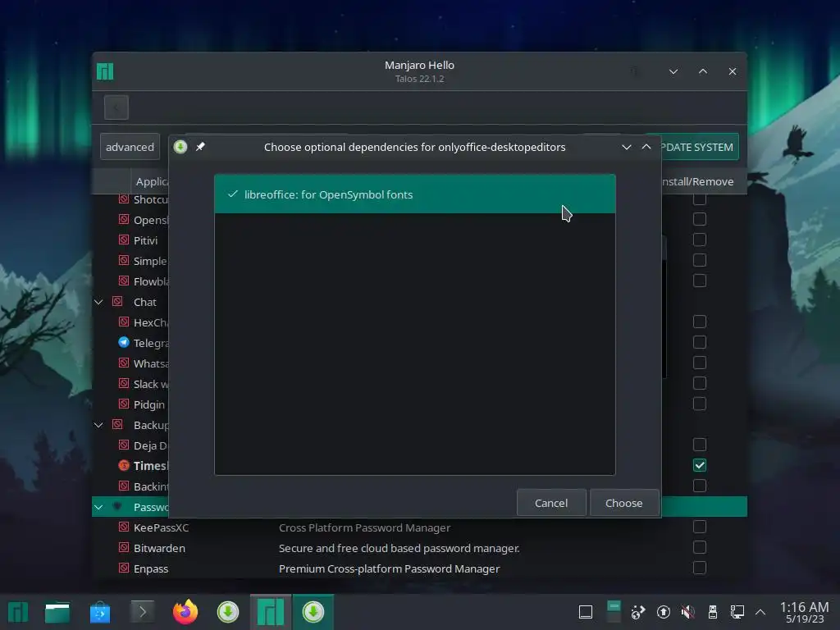The height and width of the screenshot is (630, 840).
Task: Click the muted volume tray icon
Action: 688,612
